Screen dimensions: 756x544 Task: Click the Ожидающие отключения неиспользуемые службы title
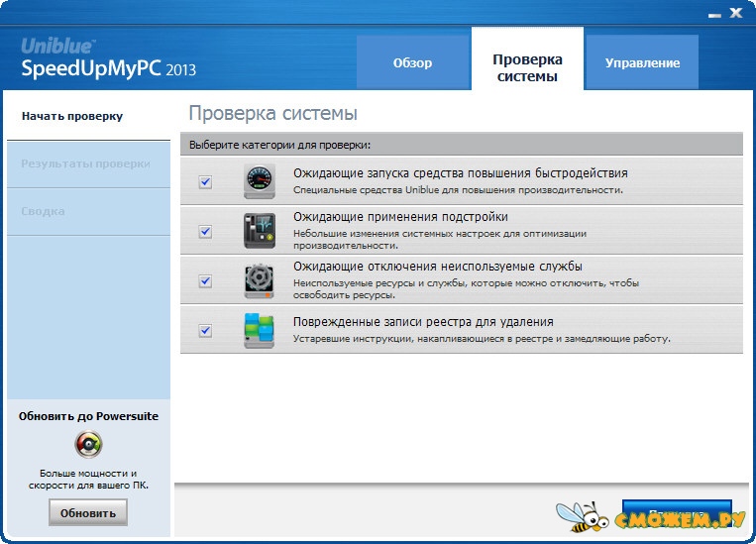(438, 267)
